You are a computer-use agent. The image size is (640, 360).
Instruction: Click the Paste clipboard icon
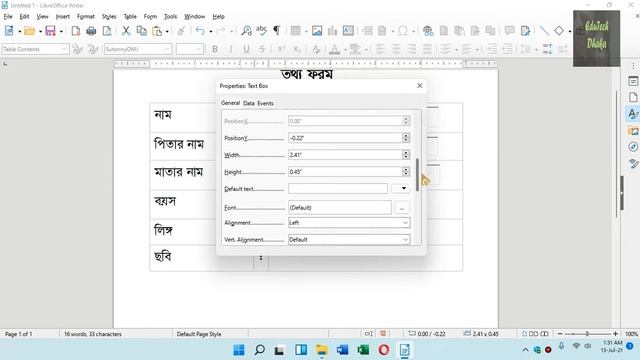click(157, 31)
